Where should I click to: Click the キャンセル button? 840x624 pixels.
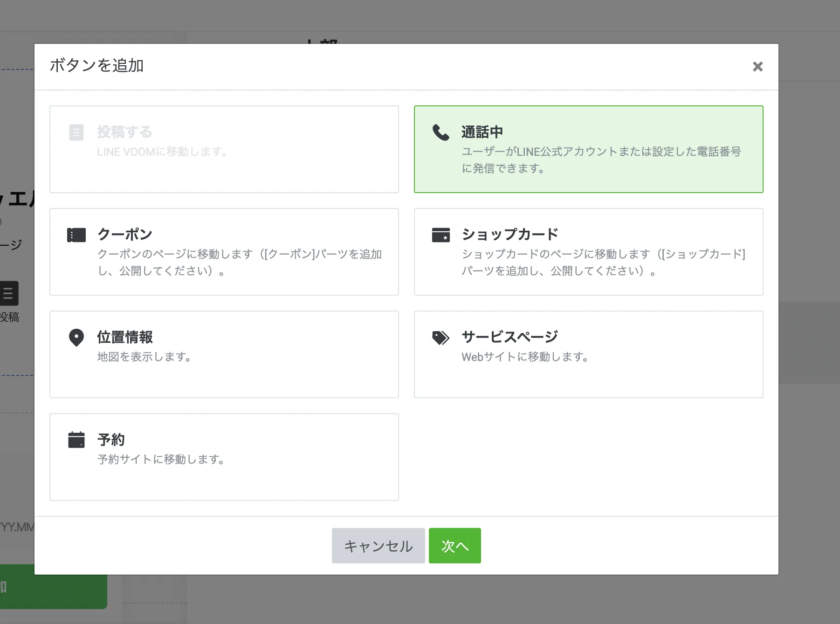[378, 546]
